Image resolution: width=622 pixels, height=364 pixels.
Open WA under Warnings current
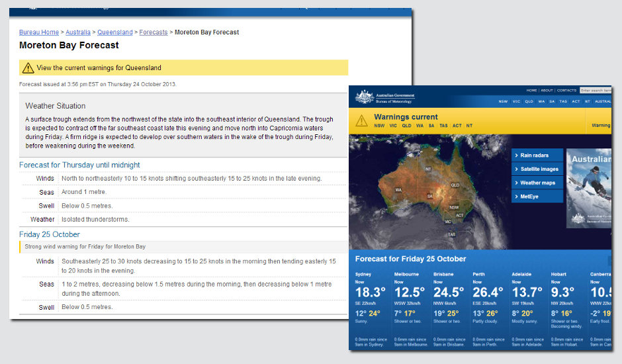(x=420, y=126)
